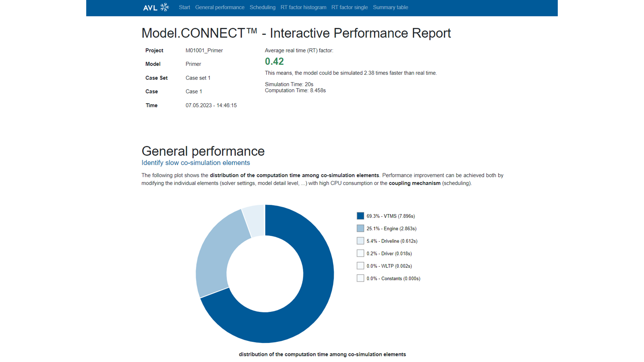The image size is (644, 362).
Task: Click the Time field label
Action: 152,105
